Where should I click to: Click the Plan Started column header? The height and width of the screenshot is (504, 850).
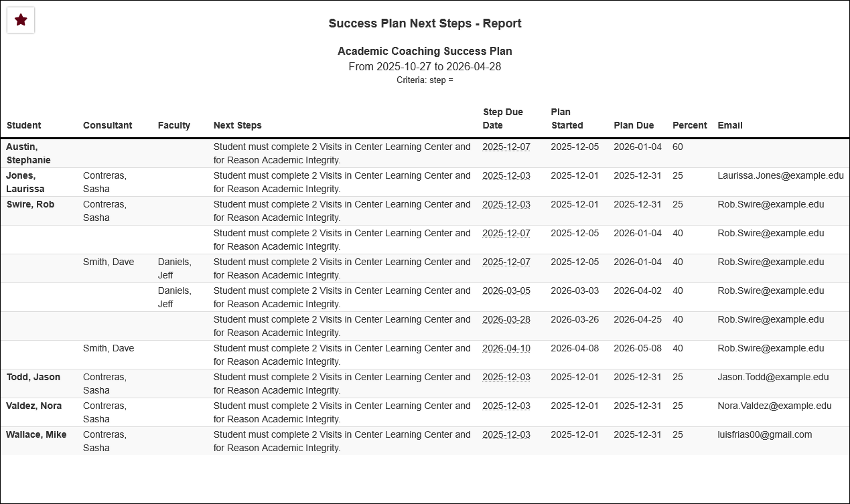(567, 118)
